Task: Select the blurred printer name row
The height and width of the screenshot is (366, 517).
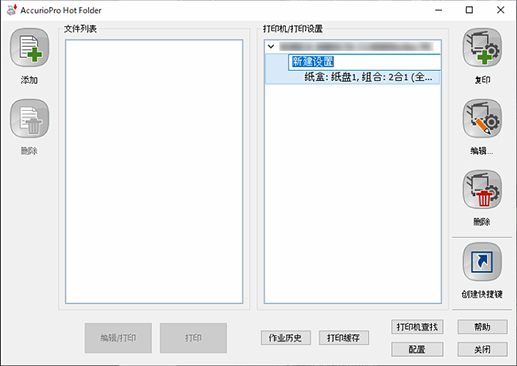Action: (x=356, y=46)
